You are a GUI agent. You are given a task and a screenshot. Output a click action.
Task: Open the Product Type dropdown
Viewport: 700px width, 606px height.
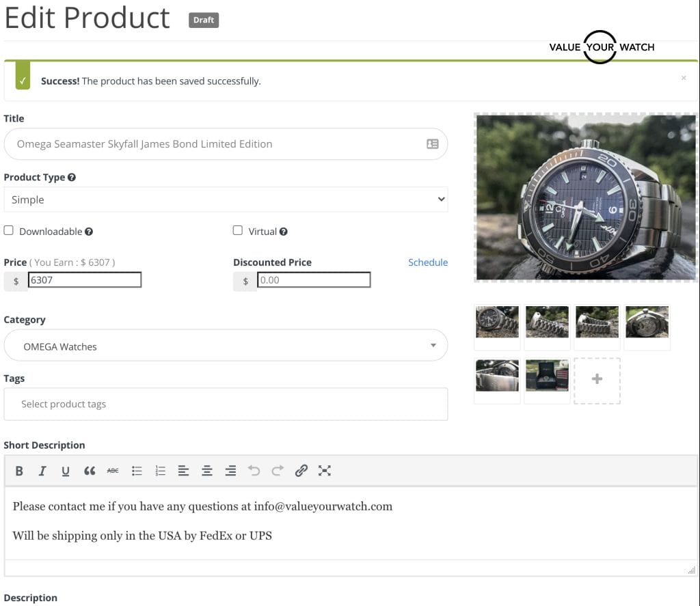(226, 199)
